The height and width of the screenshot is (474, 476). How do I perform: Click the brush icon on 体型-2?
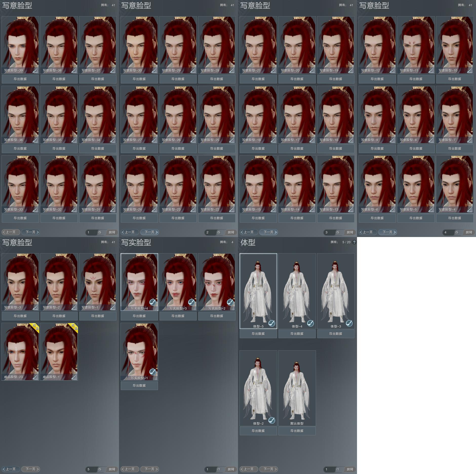click(x=272, y=420)
